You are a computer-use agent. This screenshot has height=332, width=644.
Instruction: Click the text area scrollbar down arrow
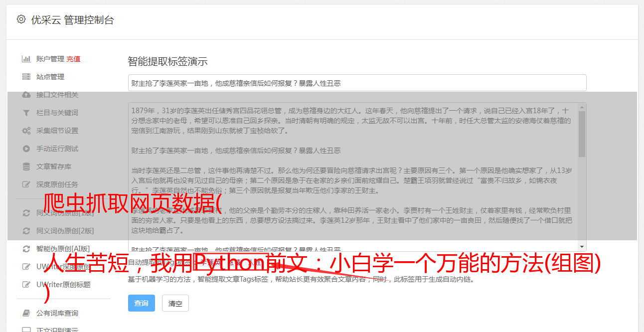click(582, 247)
